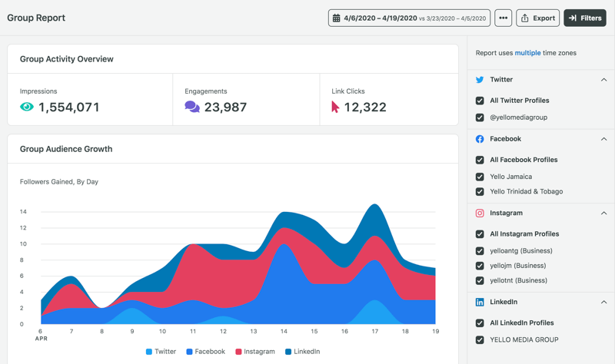Screen dimensions: 615x364
Task: Click the Instagram legend color swatch
Action: [238, 352]
